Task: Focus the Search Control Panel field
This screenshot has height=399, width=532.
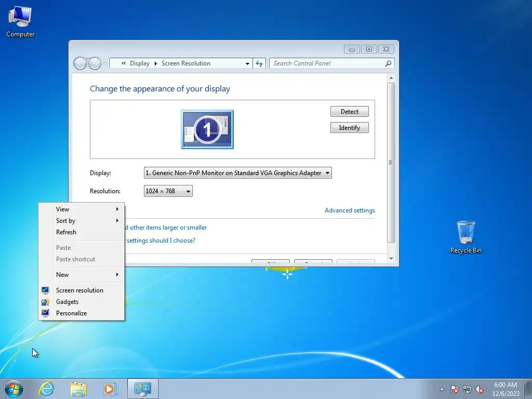Action: 332,63
